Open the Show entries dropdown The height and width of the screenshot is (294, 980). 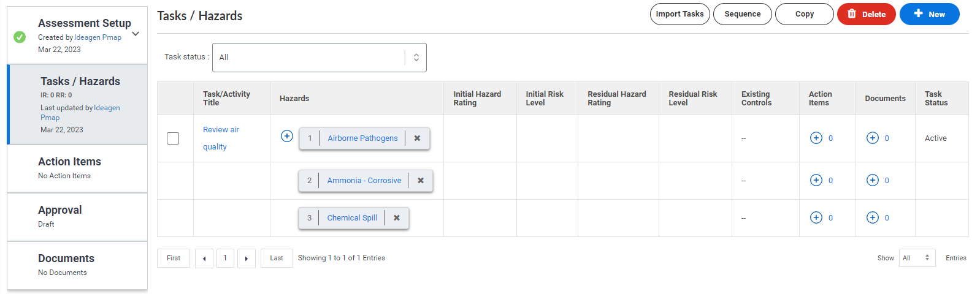pos(917,258)
